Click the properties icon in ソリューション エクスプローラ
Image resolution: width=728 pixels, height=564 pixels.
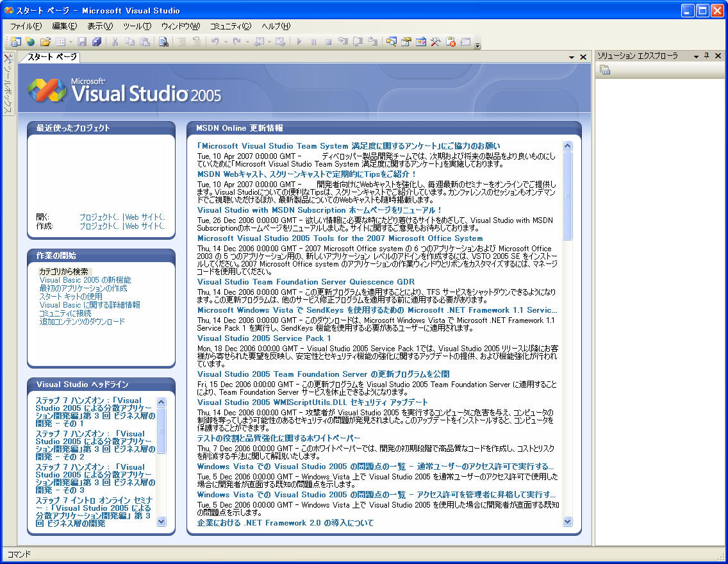[604, 70]
